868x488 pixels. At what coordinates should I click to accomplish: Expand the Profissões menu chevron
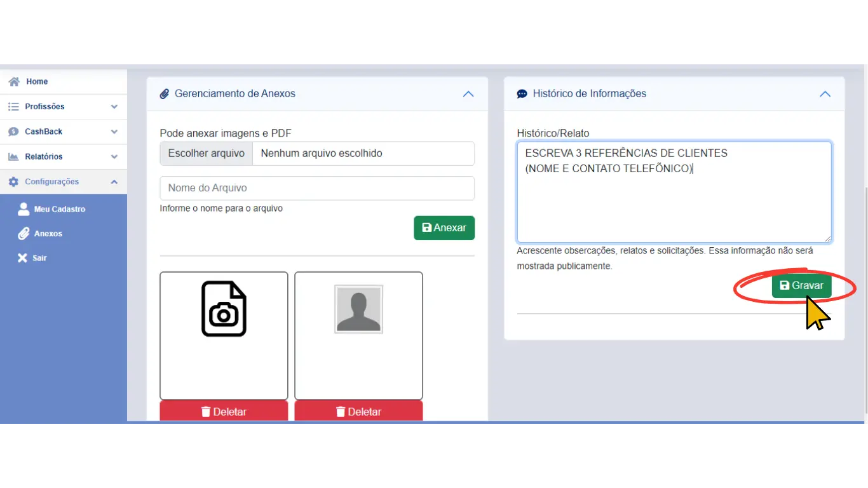coord(114,107)
